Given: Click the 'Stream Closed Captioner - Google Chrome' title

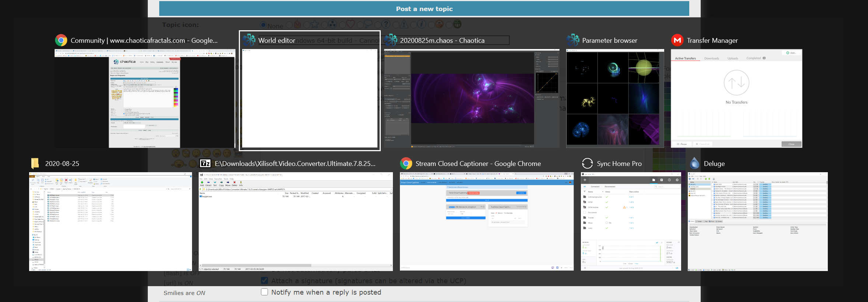Looking at the screenshot, I should point(478,164).
